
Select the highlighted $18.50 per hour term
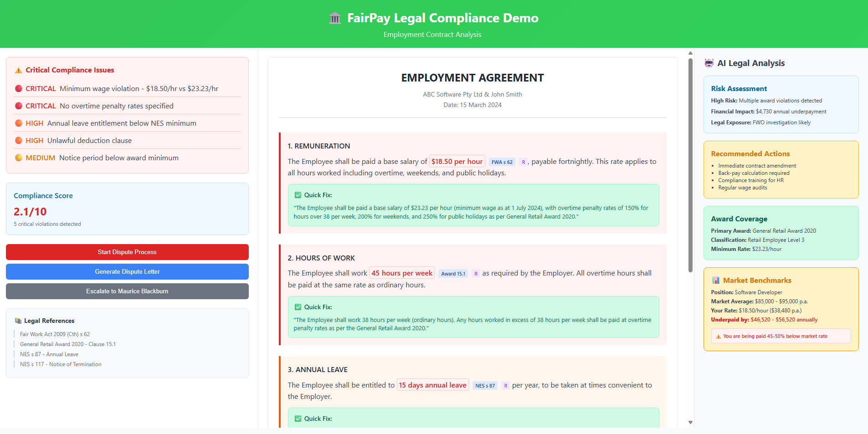point(457,161)
